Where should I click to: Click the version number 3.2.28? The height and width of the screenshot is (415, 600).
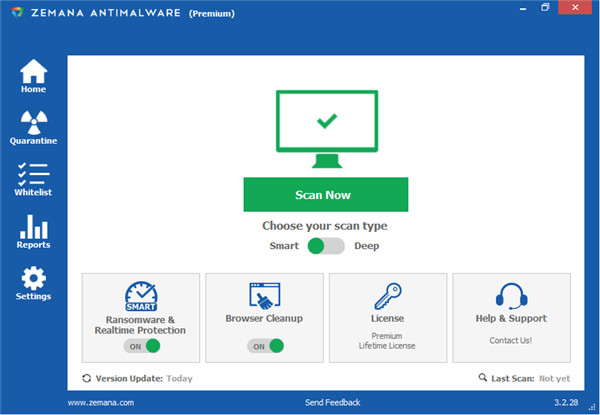[566, 402]
